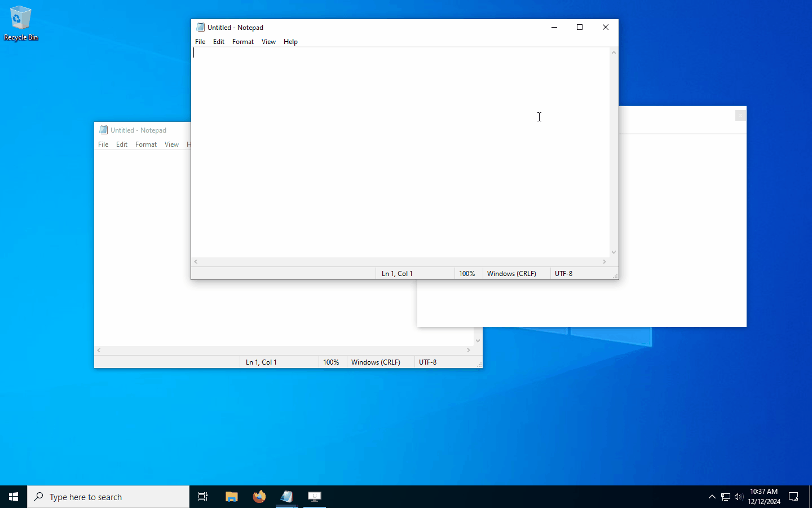Open Task View from taskbar
This screenshot has width=812, height=508.
203,497
